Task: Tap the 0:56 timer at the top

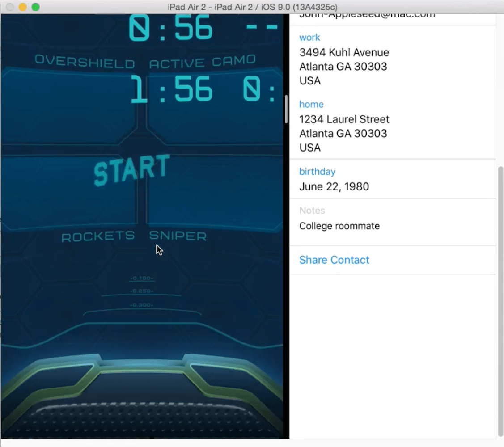Action: coord(171,28)
